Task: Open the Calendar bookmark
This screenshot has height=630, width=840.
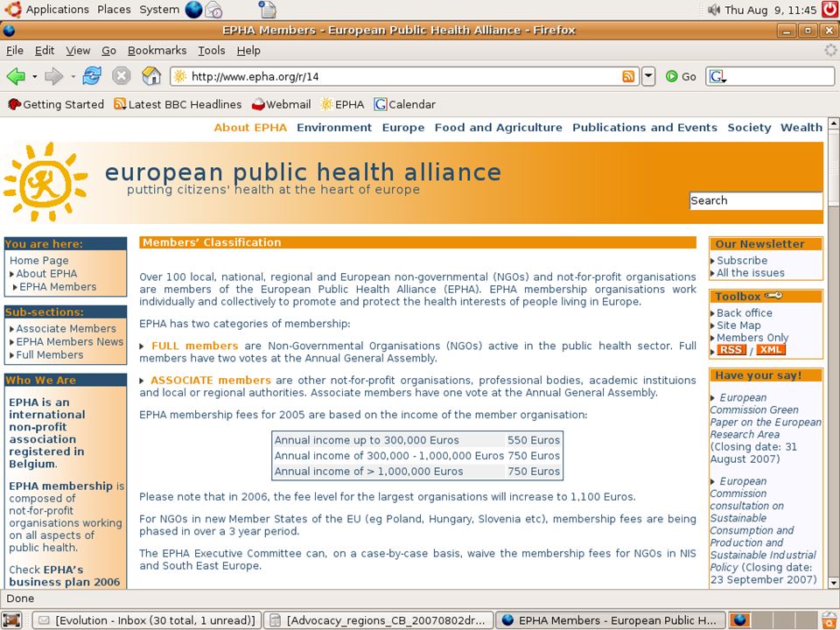Action: tap(405, 104)
